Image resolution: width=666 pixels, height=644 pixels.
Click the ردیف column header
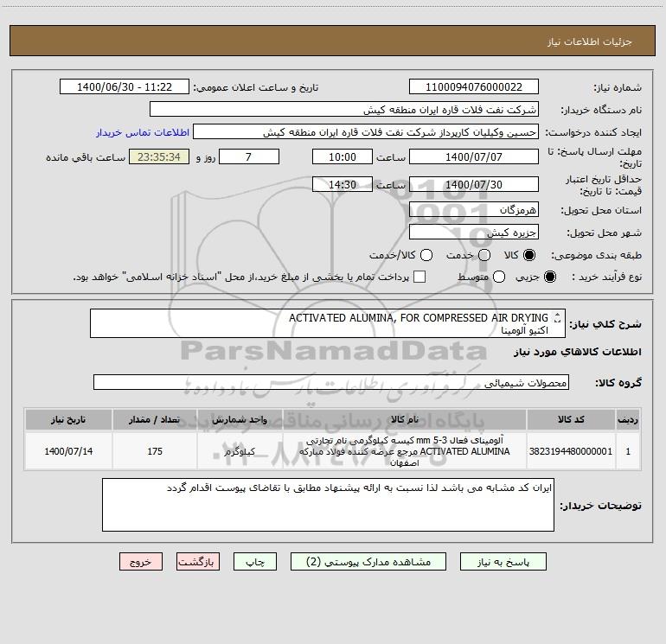628,419
